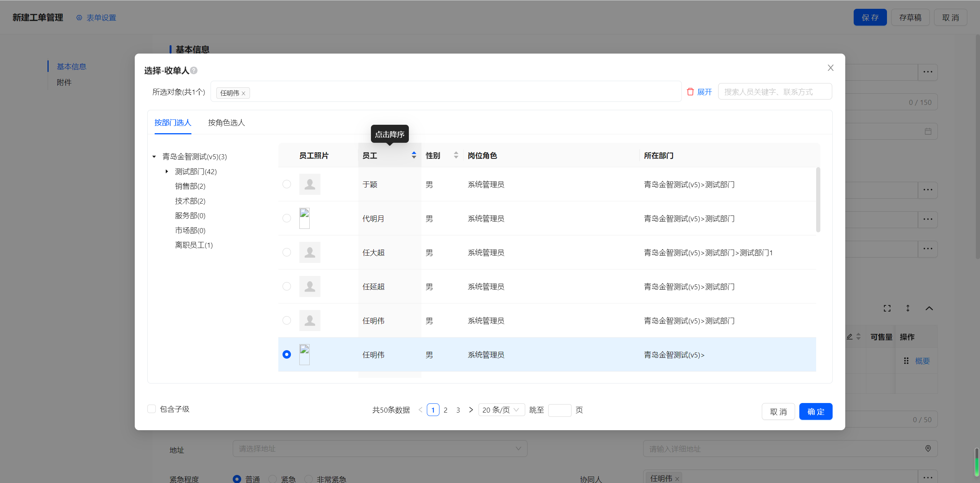Viewport: 980px width, 483px height.
Task: Click 于颖 avatar photo
Action: 310,184
